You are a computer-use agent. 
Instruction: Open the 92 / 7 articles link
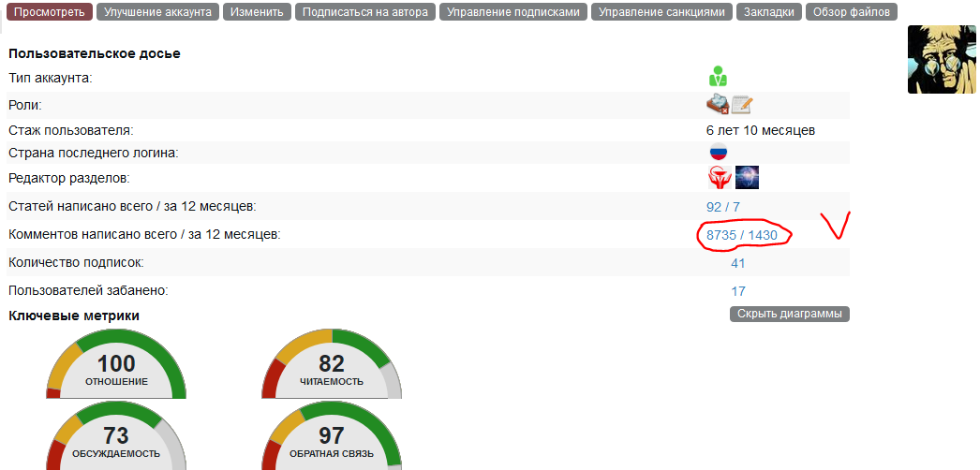point(723,207)
